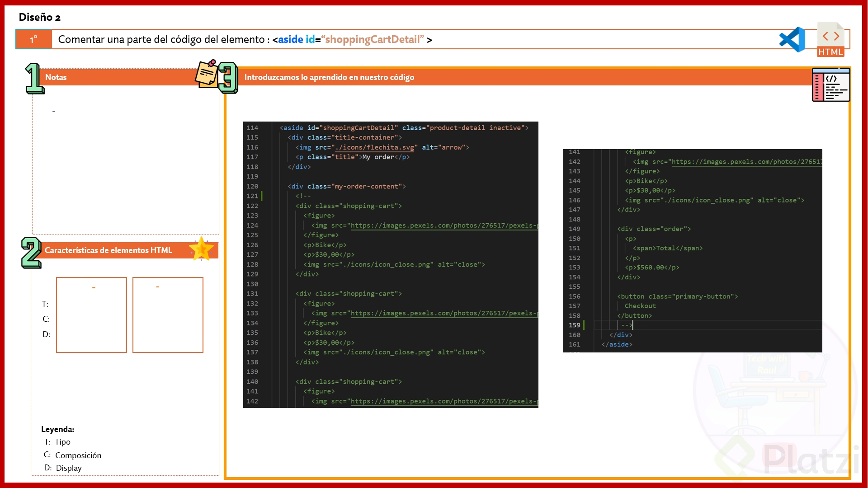
Task: Click the 'My order' paragraph code line
Action: click(353, 157)
